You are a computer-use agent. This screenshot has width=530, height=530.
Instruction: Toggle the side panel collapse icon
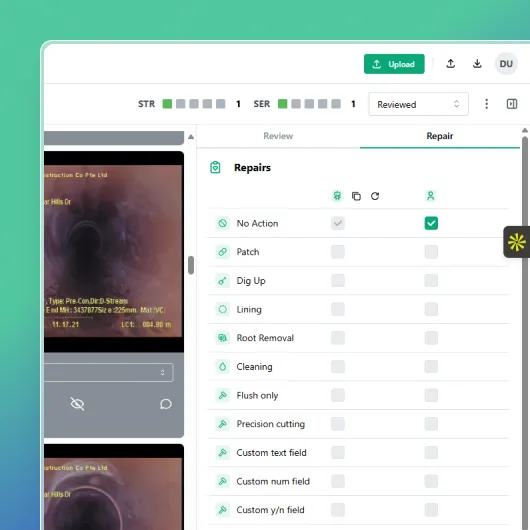click(512, 104)
